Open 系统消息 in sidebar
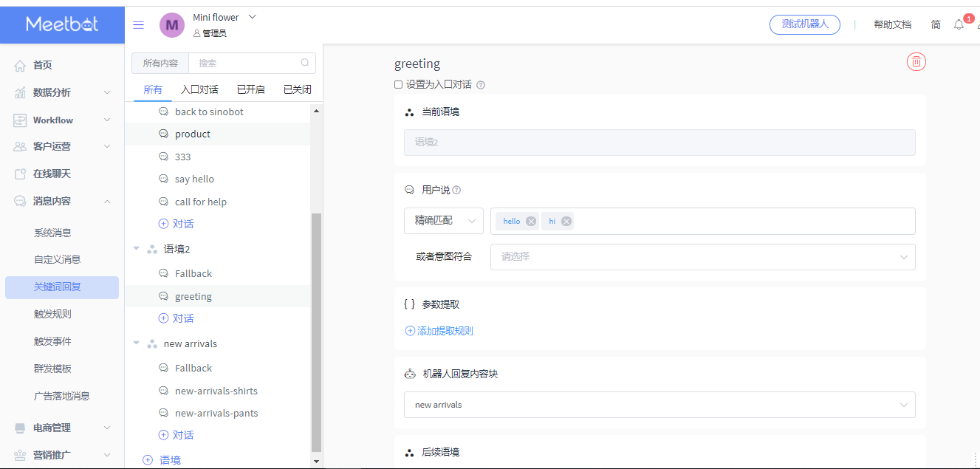This screenshot has height=469, width=980. (52, 233)
